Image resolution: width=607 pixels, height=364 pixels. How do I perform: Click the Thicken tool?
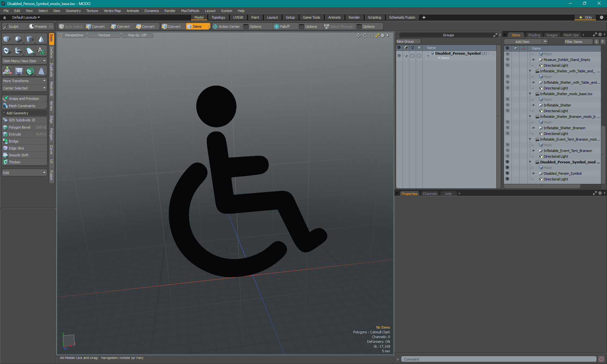coord(24,162)
